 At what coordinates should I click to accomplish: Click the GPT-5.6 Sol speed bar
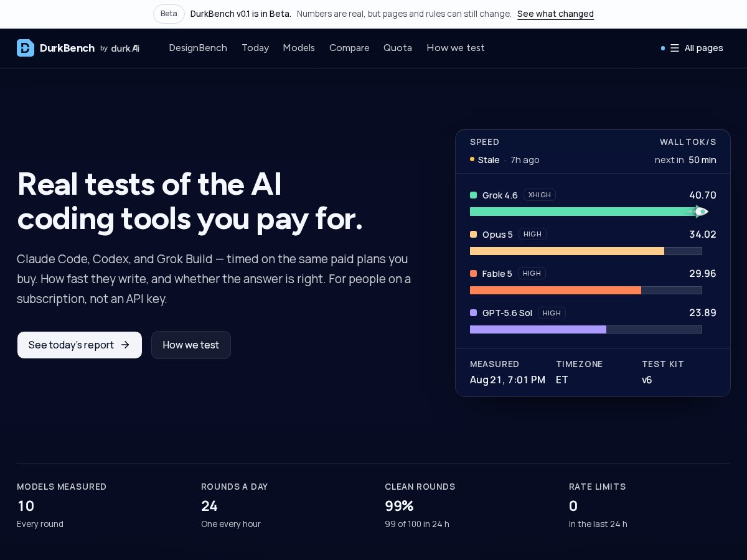click(x=586, y=329)
